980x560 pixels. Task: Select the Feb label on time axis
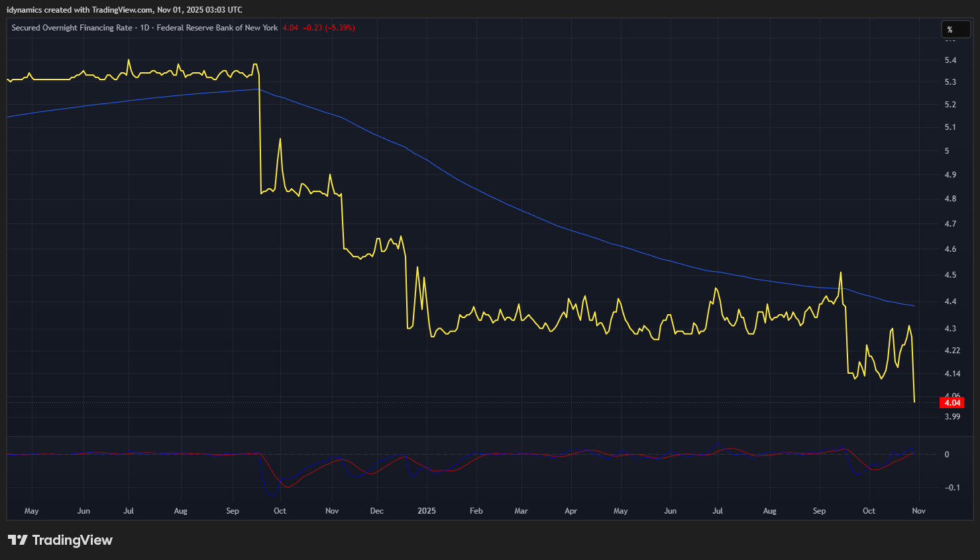(x=476, y=511)
